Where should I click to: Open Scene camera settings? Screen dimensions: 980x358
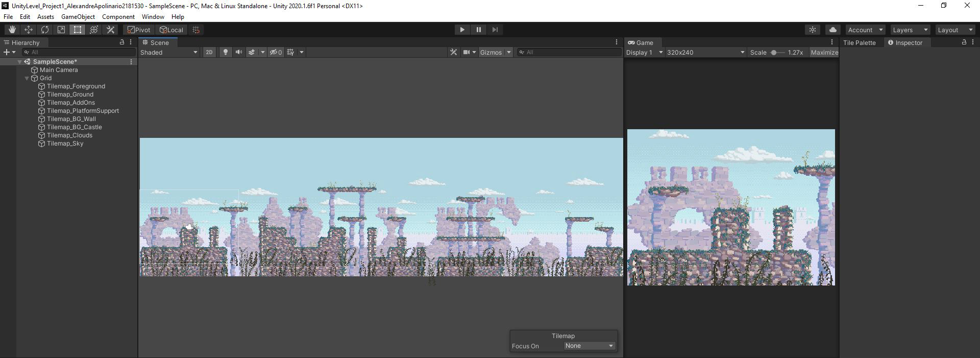[469, 52]
